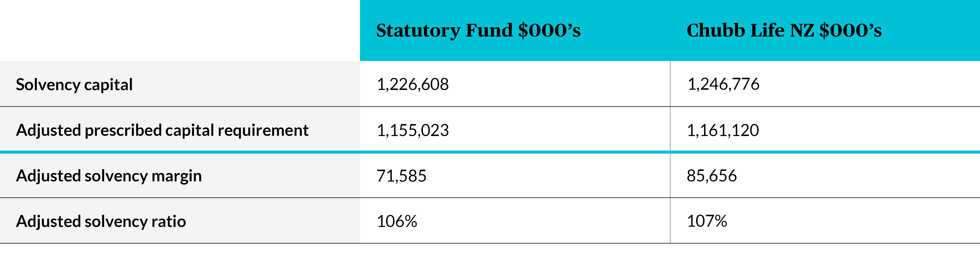Click the Adjusted solvency margin label
This screenshot has height=254, width=980.
point(109,176)
